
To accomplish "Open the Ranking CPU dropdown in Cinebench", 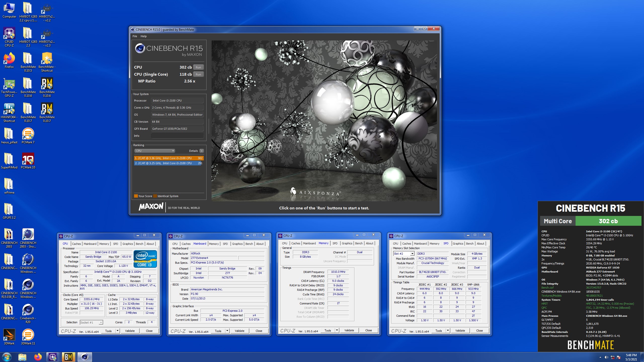I will pyautogui.click(x=155, y=151).
